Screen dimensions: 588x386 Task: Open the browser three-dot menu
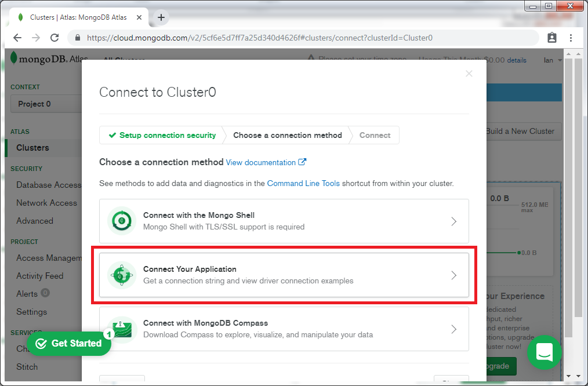tap(571, 38)
